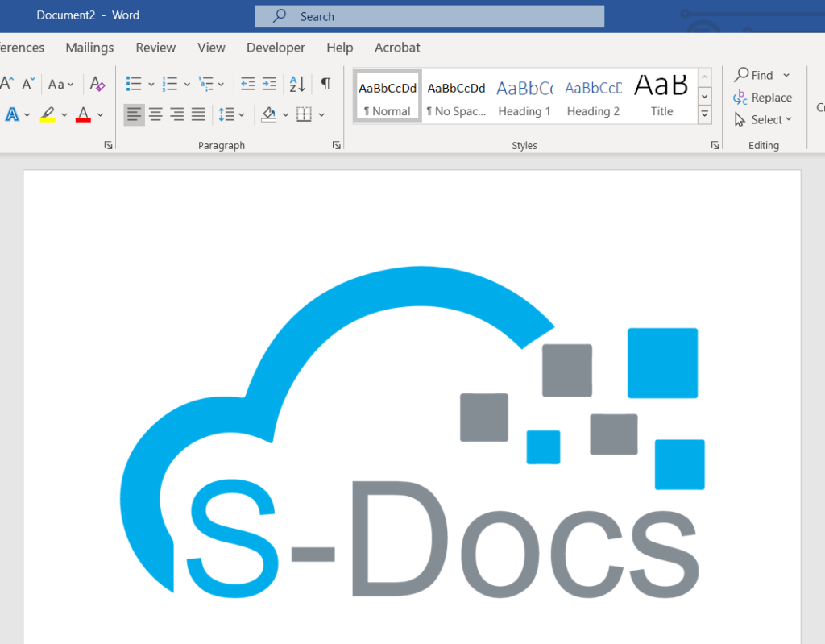Viewport: 825px width, 644px height.
Task: Toggle bulleted list formatting
Action: [x=133, y=84]
